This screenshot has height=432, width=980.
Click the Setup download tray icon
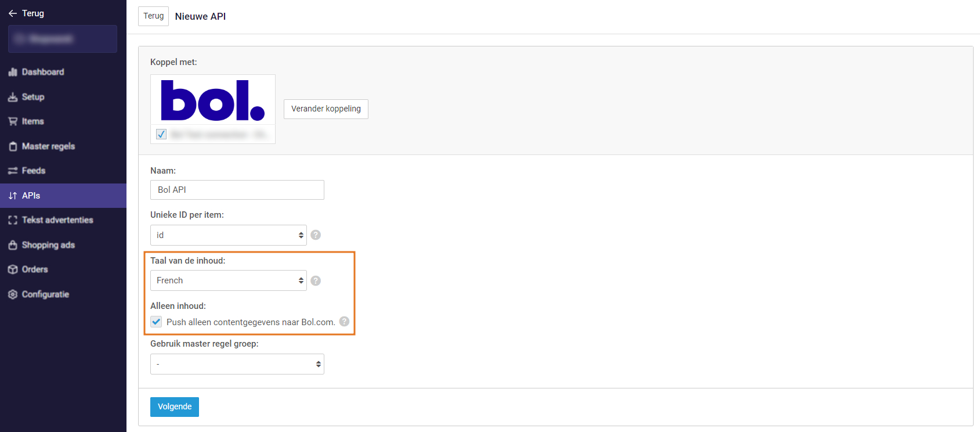[13, 97]
